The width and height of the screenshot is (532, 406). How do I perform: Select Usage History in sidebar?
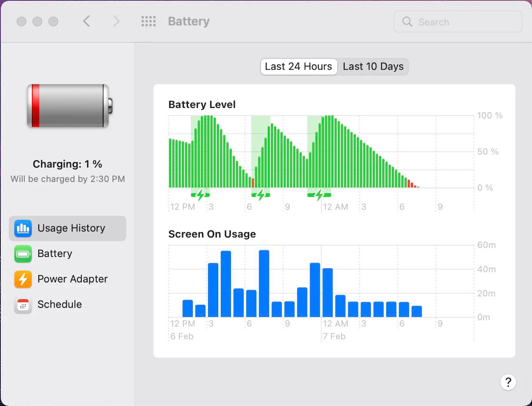click(x=67, y=228)
